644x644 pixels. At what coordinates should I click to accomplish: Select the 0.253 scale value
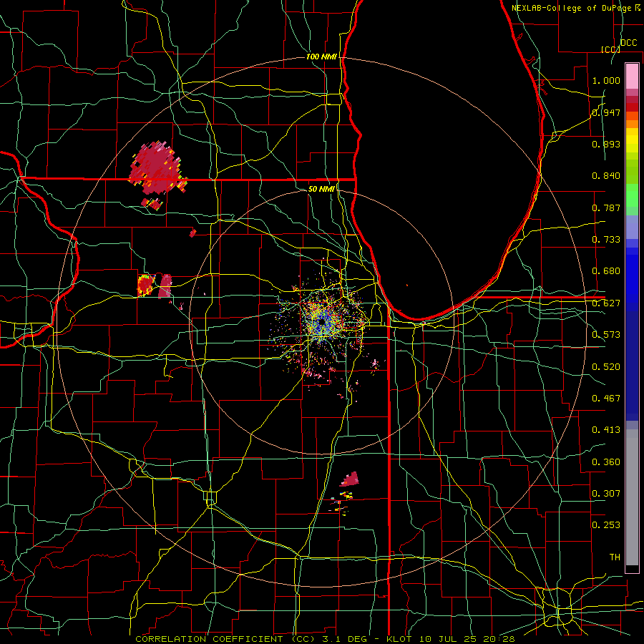(x=606, y=525)
